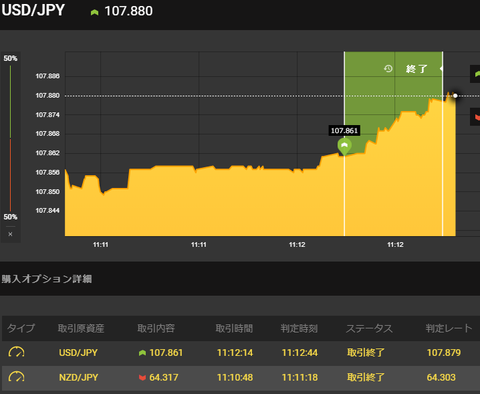
Task: Click the gauge type icon in USD/JPY row
Action: point(16,352)
